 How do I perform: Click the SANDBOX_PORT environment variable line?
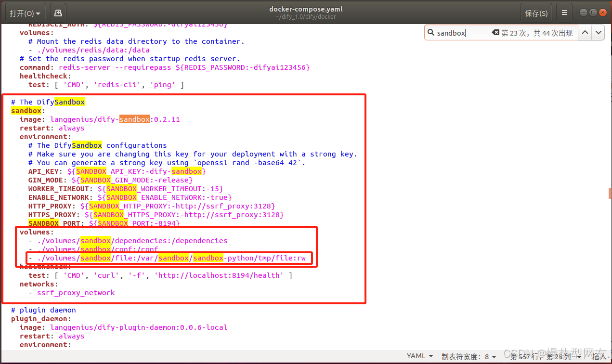click(104, 223)
